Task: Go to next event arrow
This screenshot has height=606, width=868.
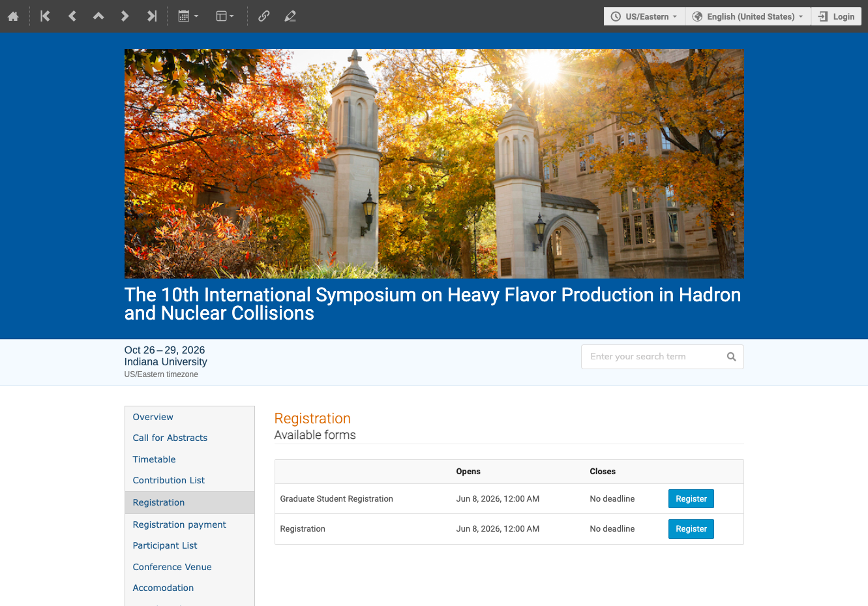Action: click(125, 16)
